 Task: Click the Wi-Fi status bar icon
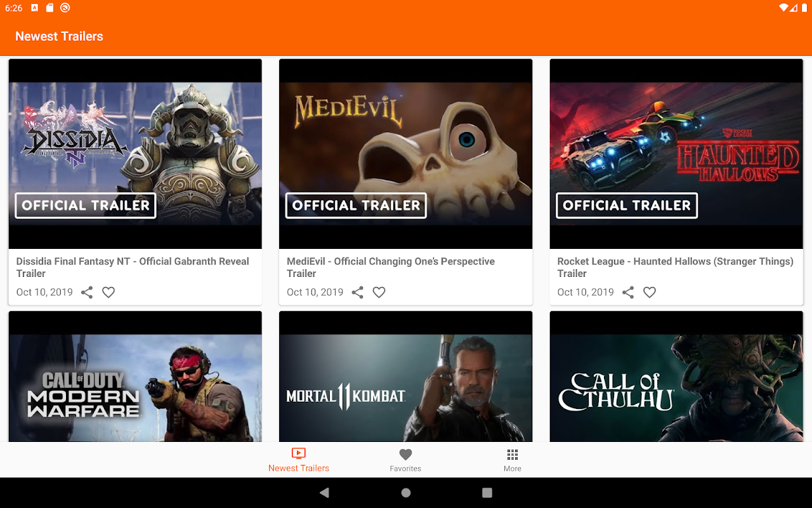(x=785, y=8)
